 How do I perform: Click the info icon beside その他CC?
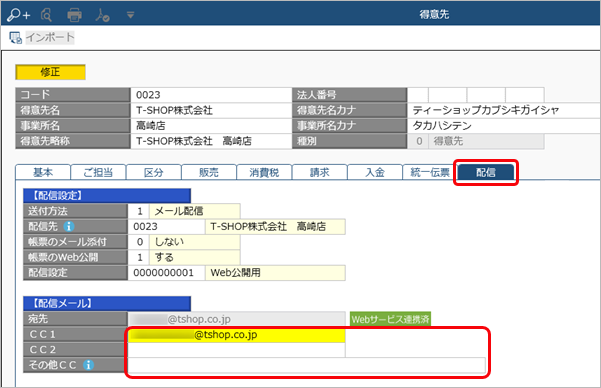[89, 365]
